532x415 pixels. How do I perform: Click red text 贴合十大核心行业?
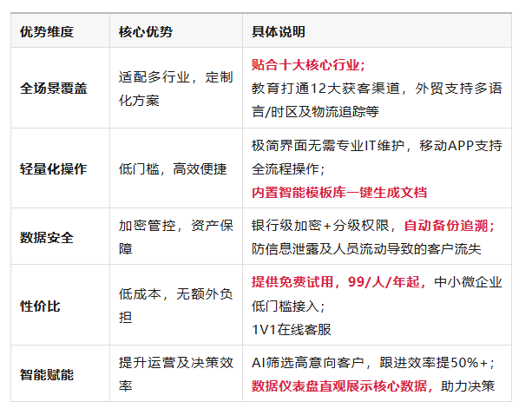point(308,64)
